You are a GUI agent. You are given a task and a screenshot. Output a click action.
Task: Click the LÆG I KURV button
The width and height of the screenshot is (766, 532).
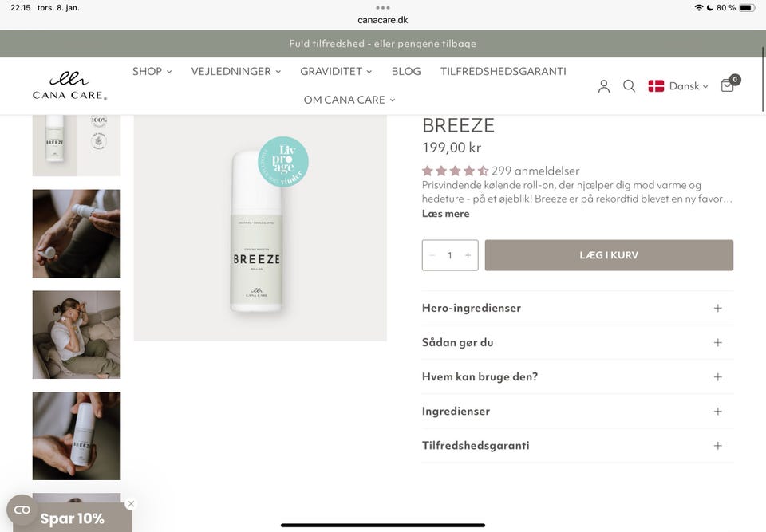click(609, 255)
